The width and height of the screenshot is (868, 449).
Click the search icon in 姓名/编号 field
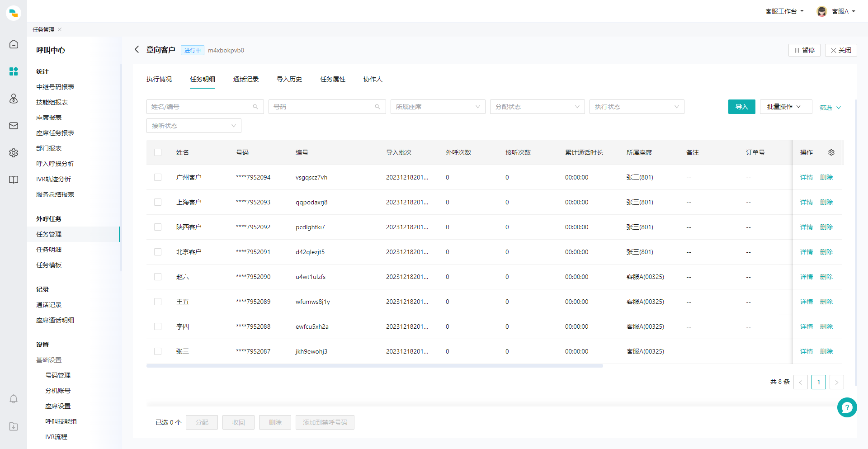click(x=255, y=107)
